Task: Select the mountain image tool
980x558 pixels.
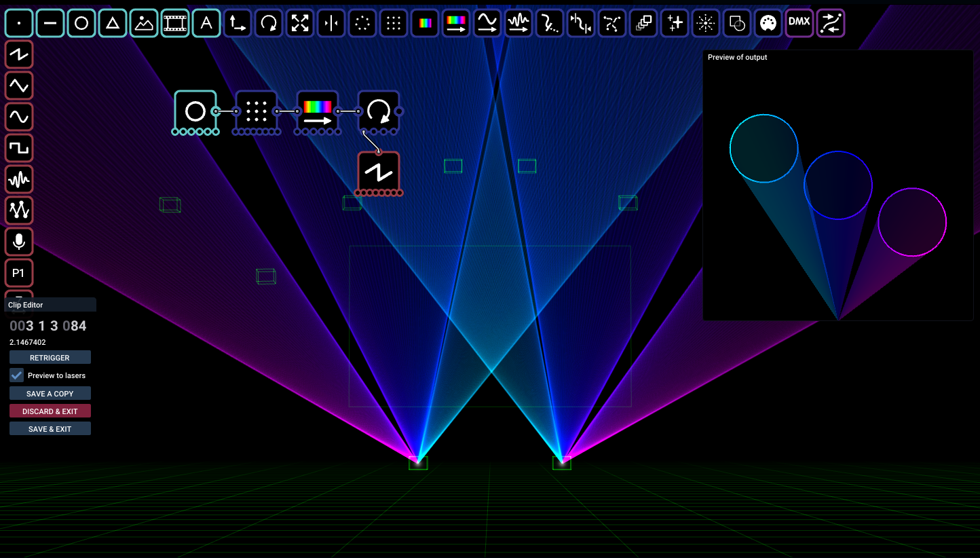Action: pyautogui.click(x=144, y=23)
